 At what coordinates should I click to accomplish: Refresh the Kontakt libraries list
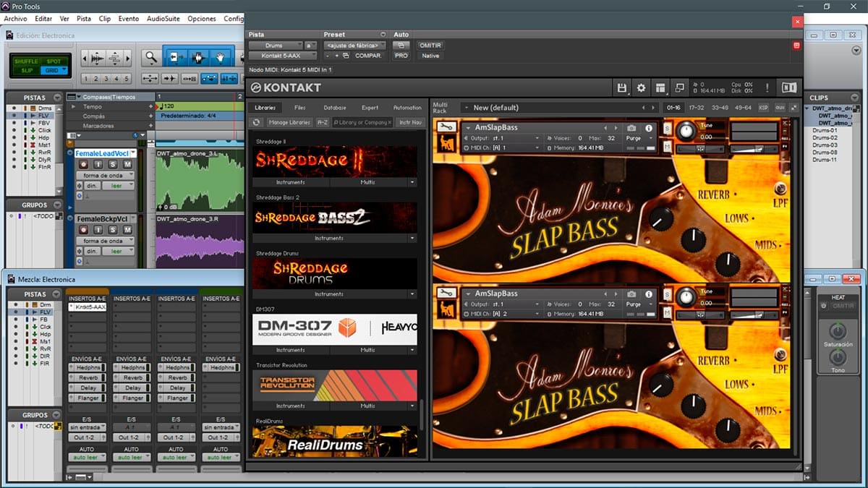pyautogui.click(x=257, y=122)
